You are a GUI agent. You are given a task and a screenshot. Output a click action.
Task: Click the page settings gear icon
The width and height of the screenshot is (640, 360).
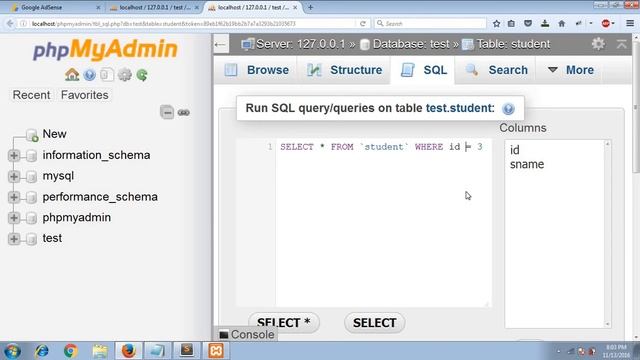[598, 44]
